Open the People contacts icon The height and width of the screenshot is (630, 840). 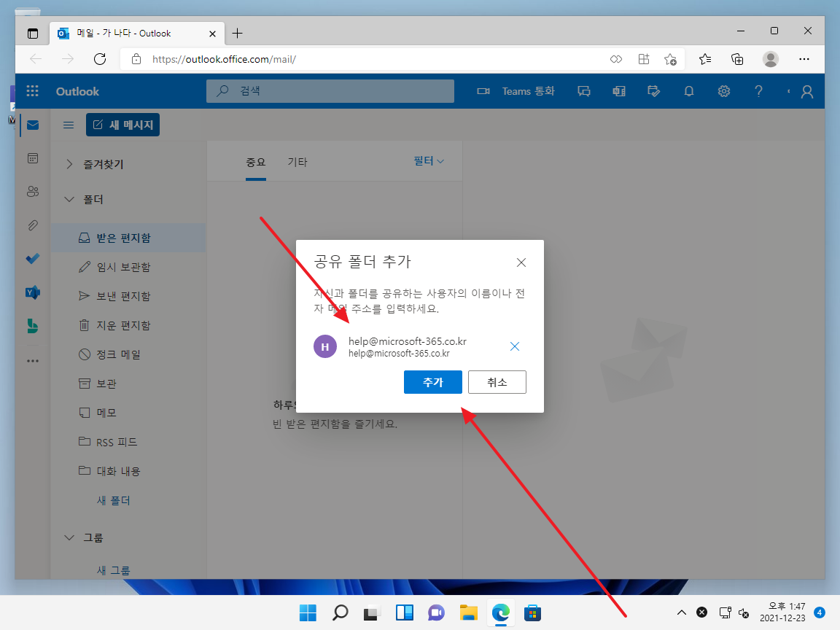tap(33, 192)
